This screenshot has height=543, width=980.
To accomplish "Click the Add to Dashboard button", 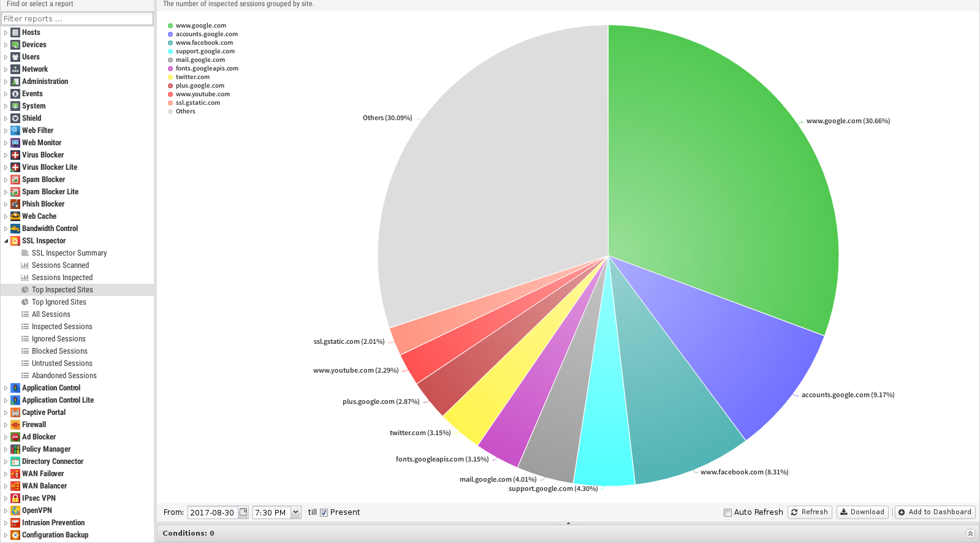I will [x=935, y=512].
